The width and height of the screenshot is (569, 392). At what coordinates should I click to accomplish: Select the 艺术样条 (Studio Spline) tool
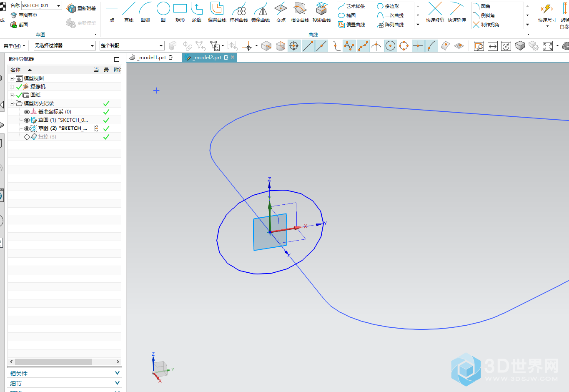pyautogui.click(x=352, y=6)
